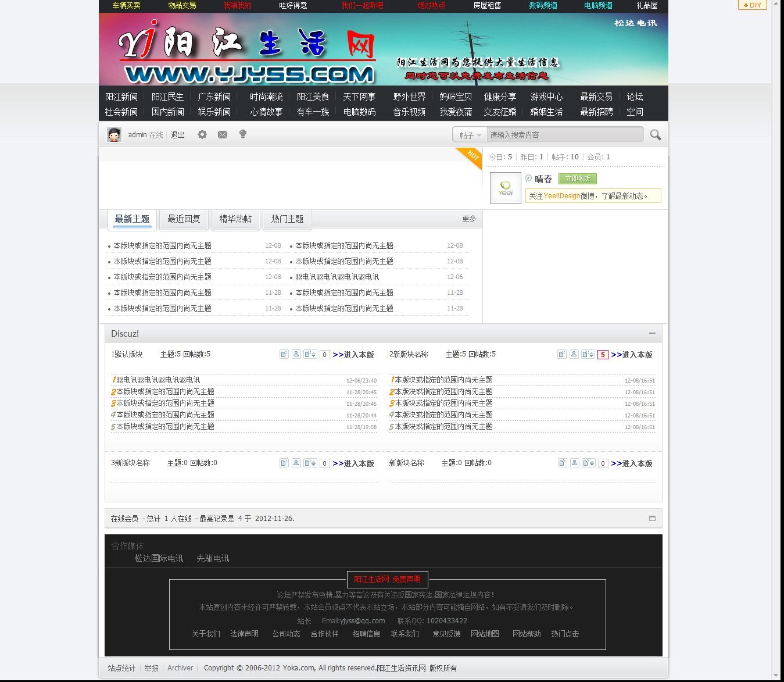This screenshot has height=682, width=784.
Task: Open personal settings via gear icon
Action: click(x=202, y=134)
